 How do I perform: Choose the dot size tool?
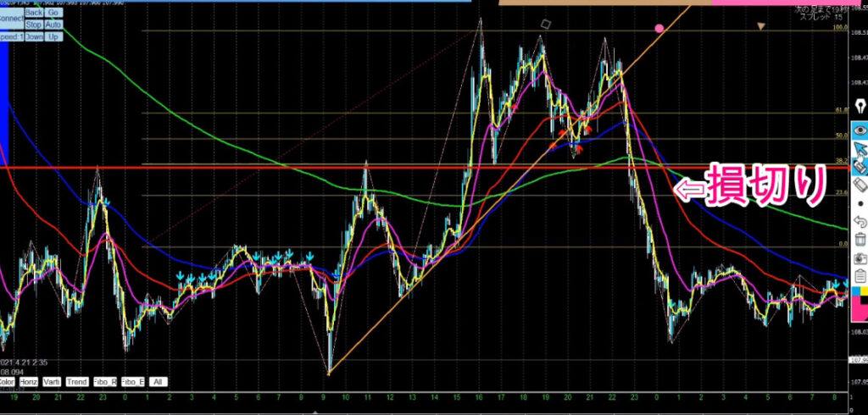(x=860, y=203)
